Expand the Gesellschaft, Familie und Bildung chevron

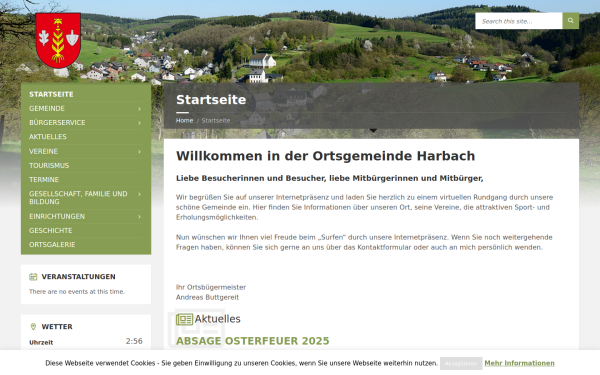(139, 194)
